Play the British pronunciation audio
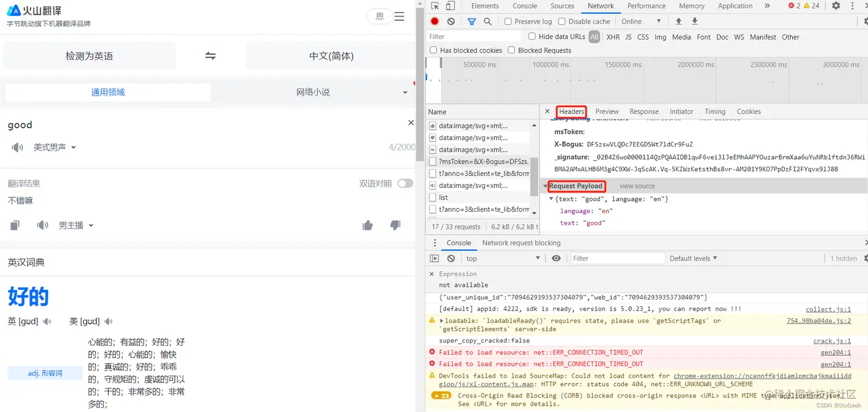Screen dimensions: 868x412 pyautogui.click(x=47, y=322)
